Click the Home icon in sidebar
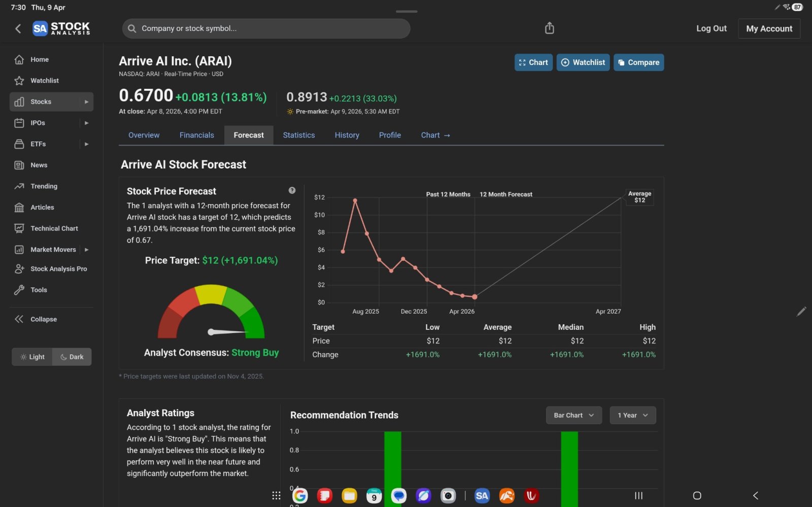This screenshot has height=507, width=812. (x=19, y=59)
